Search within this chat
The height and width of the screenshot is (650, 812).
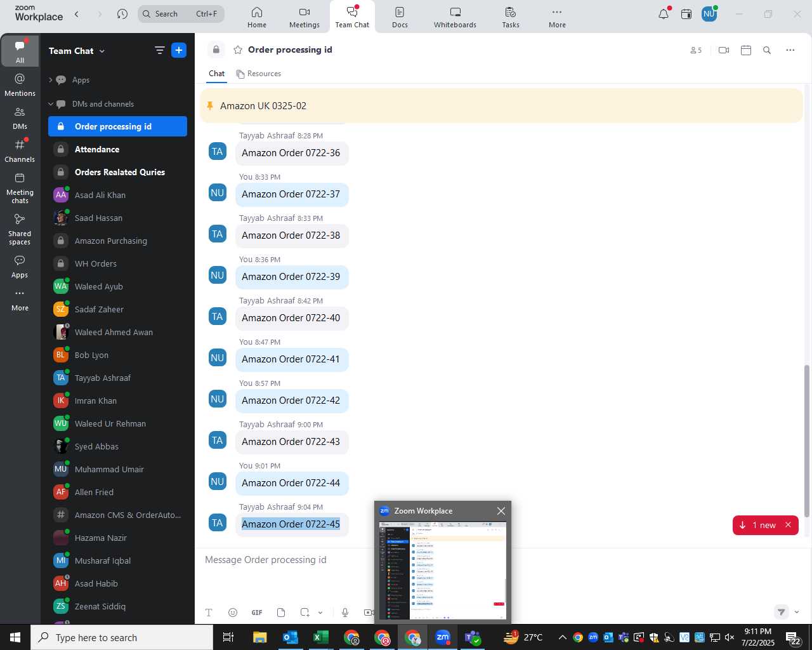click(767, 50)
